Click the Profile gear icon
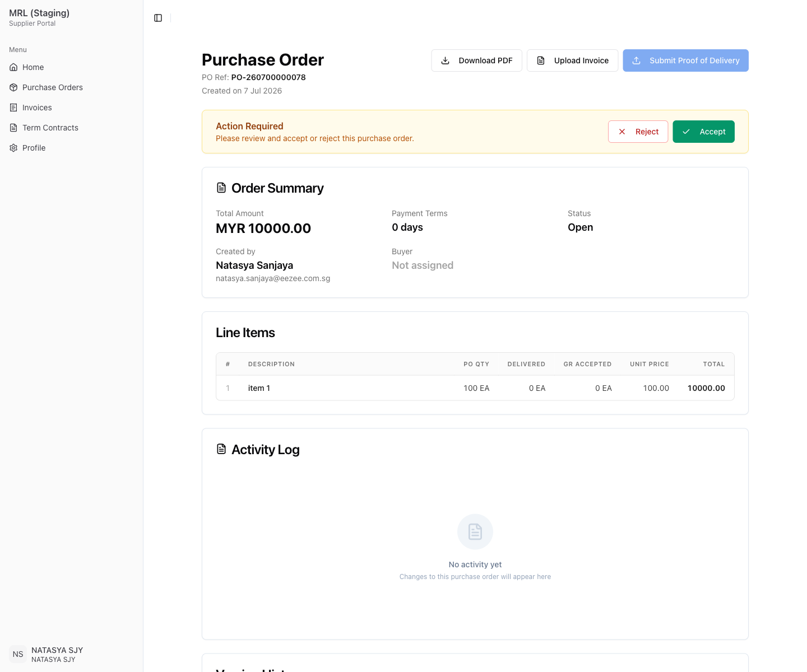This screenshot has height=672, width=807. pos(13,148)
